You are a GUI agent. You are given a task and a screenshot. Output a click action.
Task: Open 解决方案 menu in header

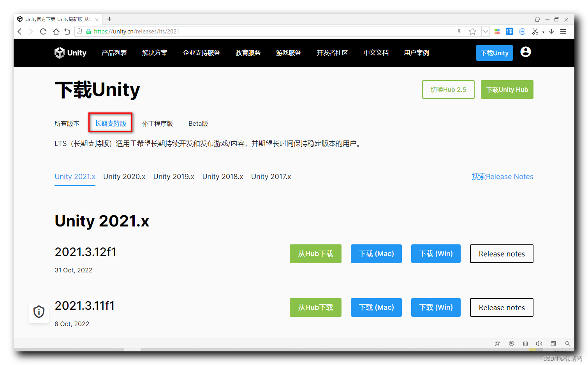[x=155, y=53]
